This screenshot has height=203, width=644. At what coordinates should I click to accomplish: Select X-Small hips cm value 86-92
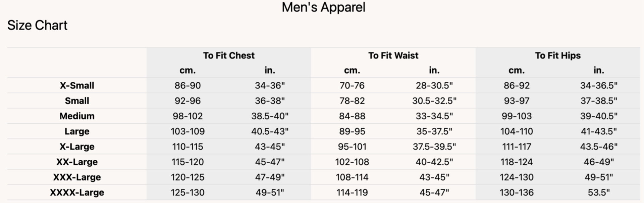[x=517, y=85]
